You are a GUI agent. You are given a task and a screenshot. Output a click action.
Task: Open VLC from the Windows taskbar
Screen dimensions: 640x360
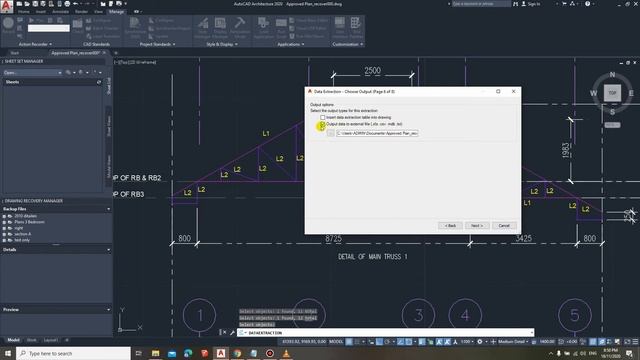click(x=286, y=353)
